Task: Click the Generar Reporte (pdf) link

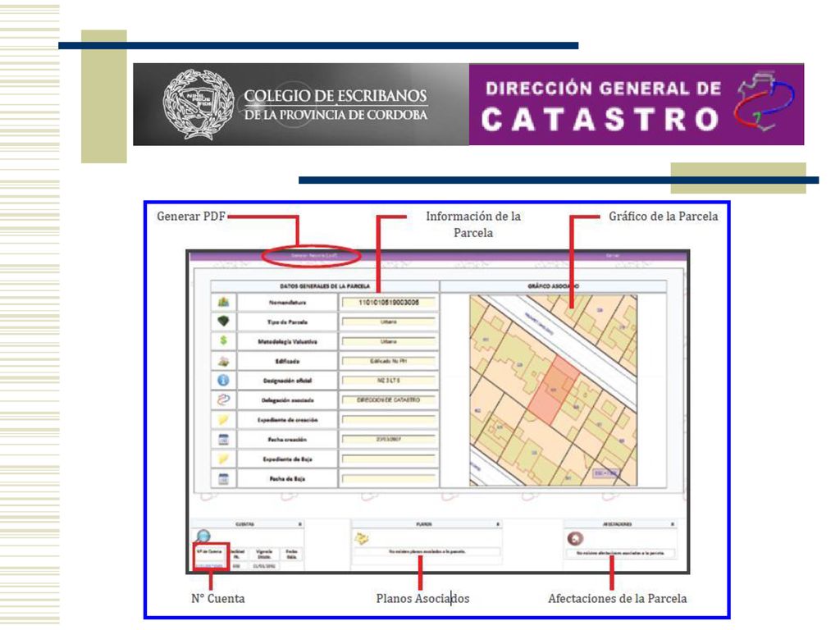Action: (x=314, y=256)
